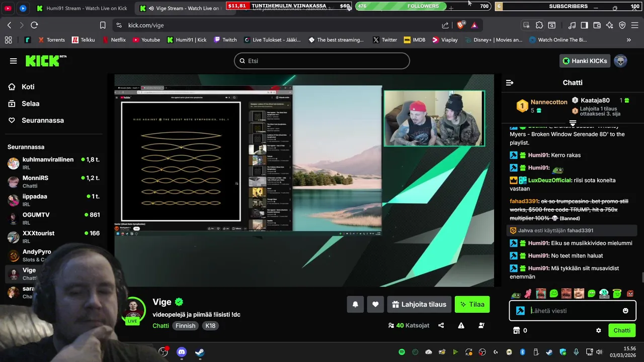644x362 pixels.
Task: Report the stream with warning icon
Action: point(461,325)
